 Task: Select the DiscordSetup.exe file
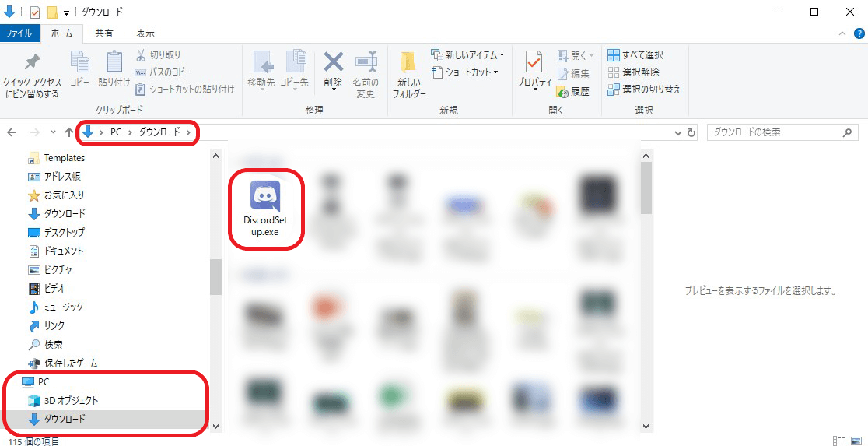[x=266, y=209]
